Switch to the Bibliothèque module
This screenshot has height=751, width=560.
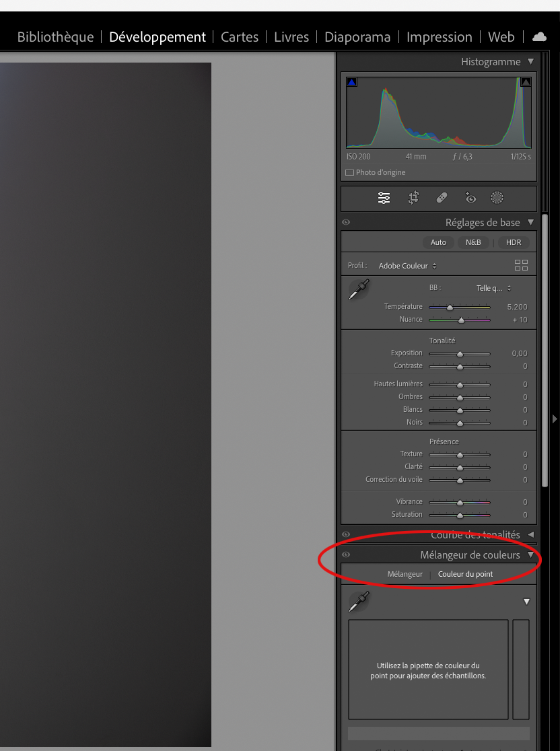coord(56,37)
